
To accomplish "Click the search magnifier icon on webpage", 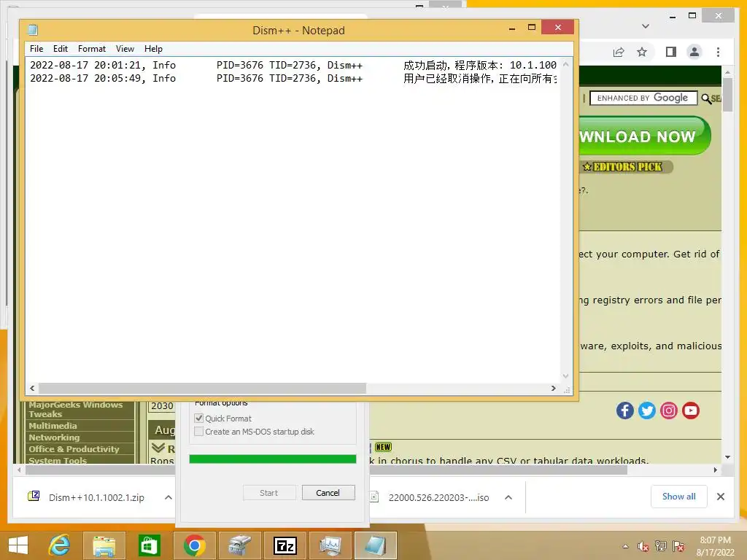I will [705, 98].
